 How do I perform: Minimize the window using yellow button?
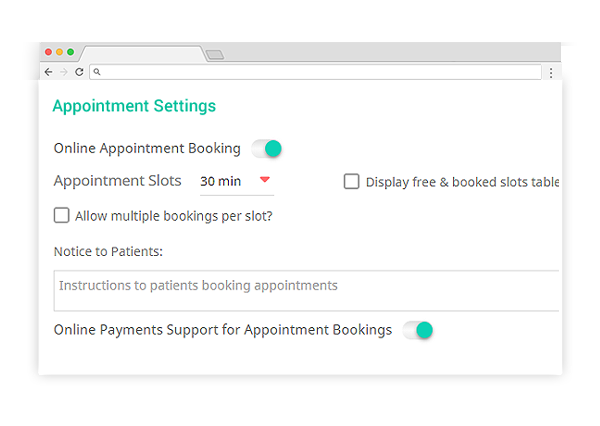pyautogui.click(x=59, y=52)
